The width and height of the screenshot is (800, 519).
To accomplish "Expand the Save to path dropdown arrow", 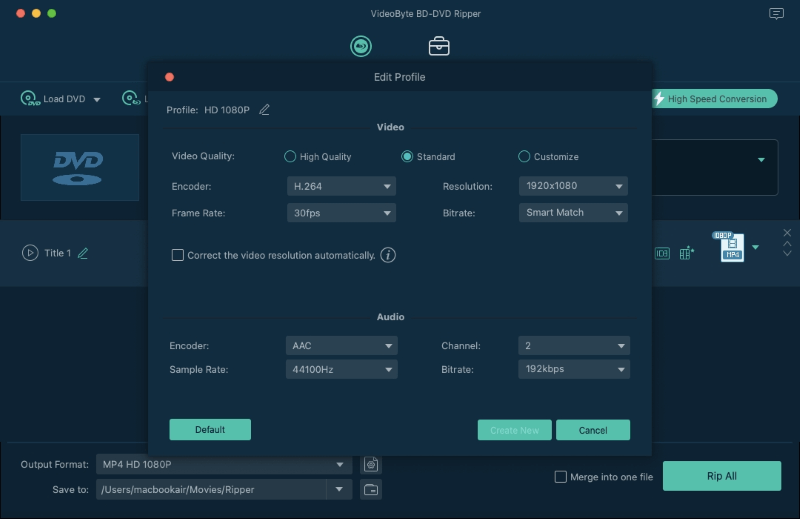I will 339,489.
